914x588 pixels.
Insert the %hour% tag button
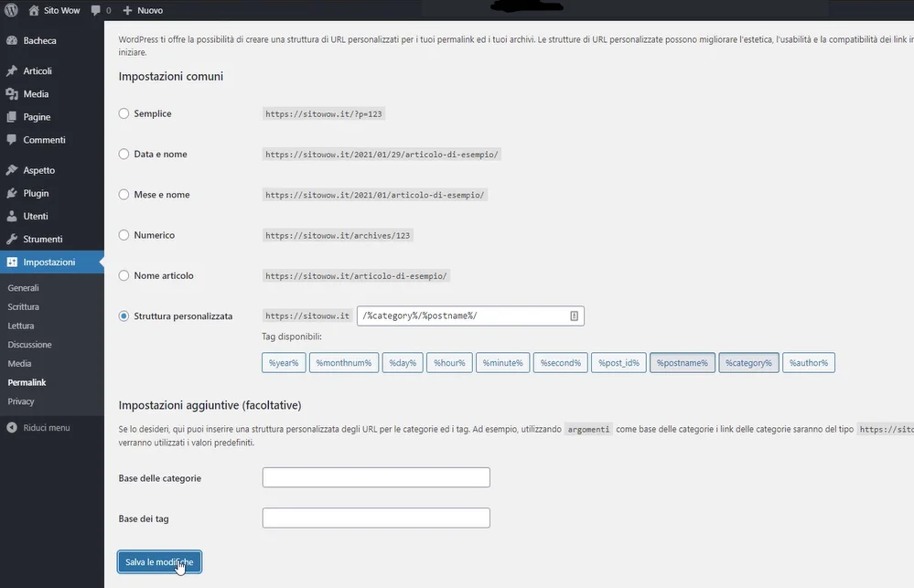[x=449, y=362]
